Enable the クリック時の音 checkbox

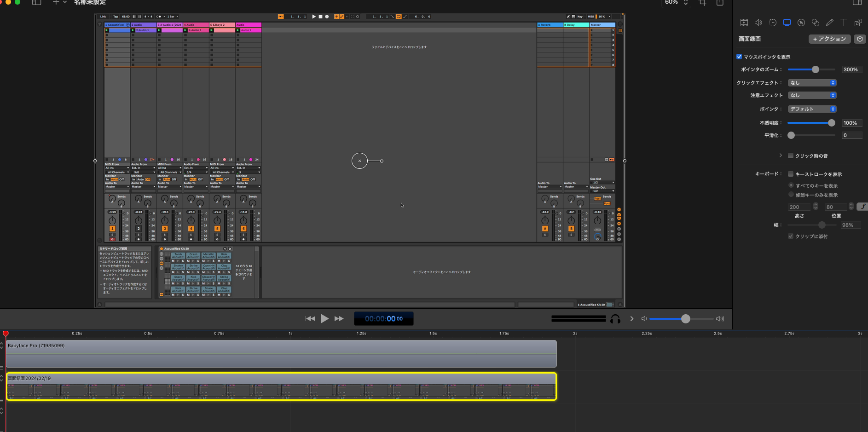(x=791, y=156)
